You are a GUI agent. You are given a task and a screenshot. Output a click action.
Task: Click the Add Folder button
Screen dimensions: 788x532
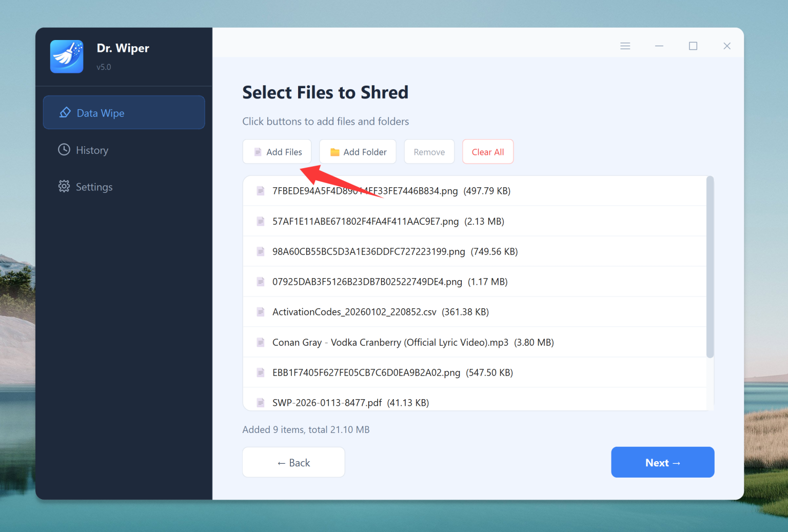(358, 152)
